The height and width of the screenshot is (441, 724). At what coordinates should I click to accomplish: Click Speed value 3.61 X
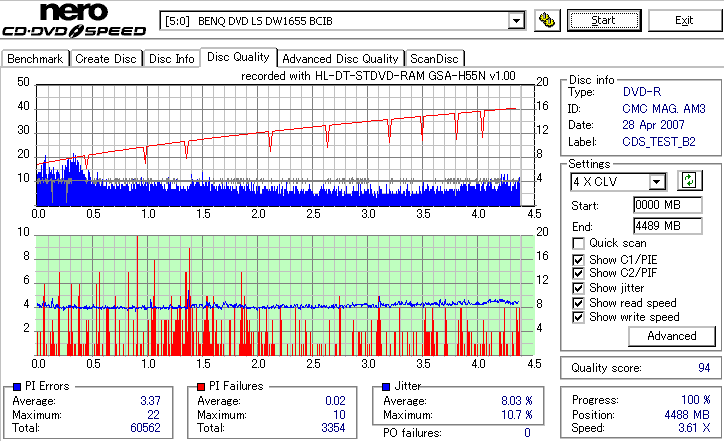tap(694, 428)
